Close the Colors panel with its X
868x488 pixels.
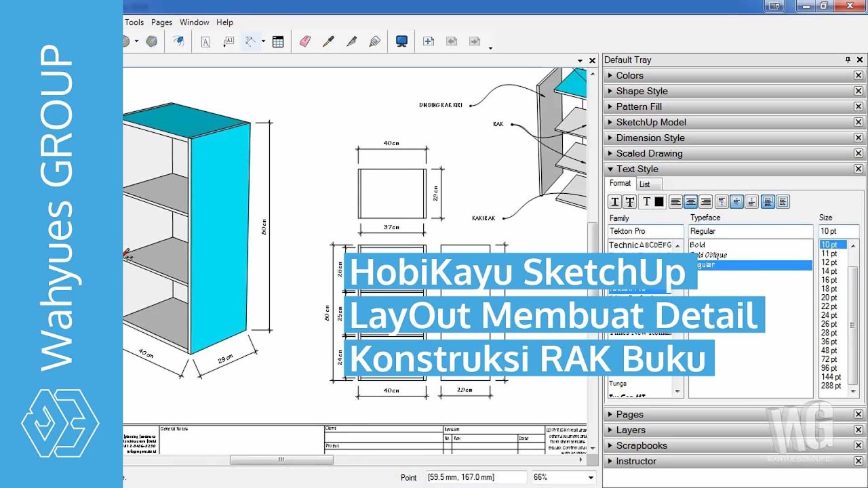click(859, 75)
